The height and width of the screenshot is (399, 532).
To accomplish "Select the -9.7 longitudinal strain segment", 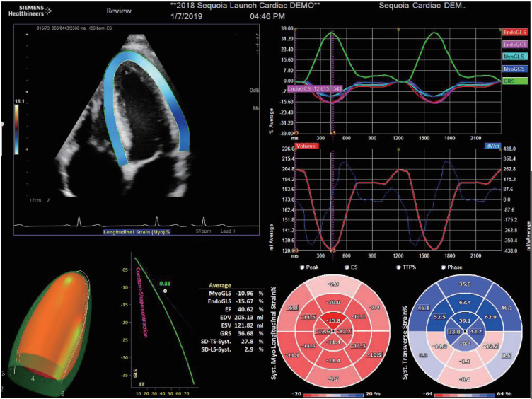I will point(332,379).
